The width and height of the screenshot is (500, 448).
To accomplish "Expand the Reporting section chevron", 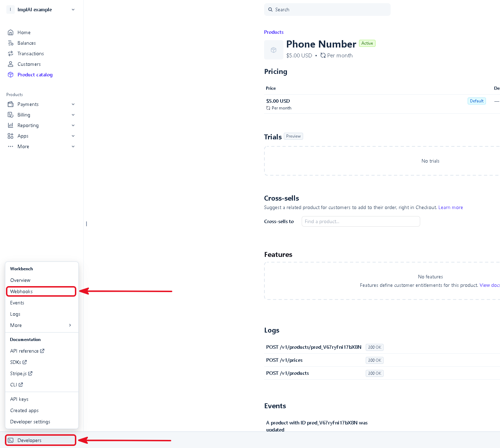I will 73,125.
